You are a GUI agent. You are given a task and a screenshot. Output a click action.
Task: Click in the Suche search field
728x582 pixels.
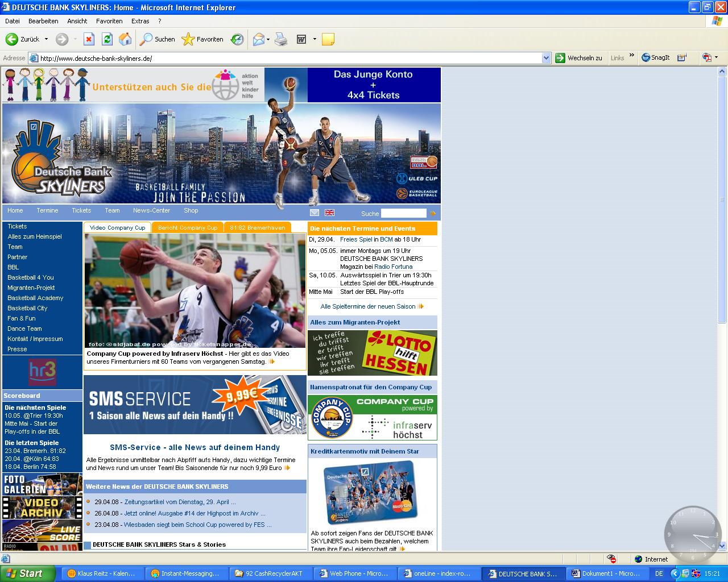403,213
